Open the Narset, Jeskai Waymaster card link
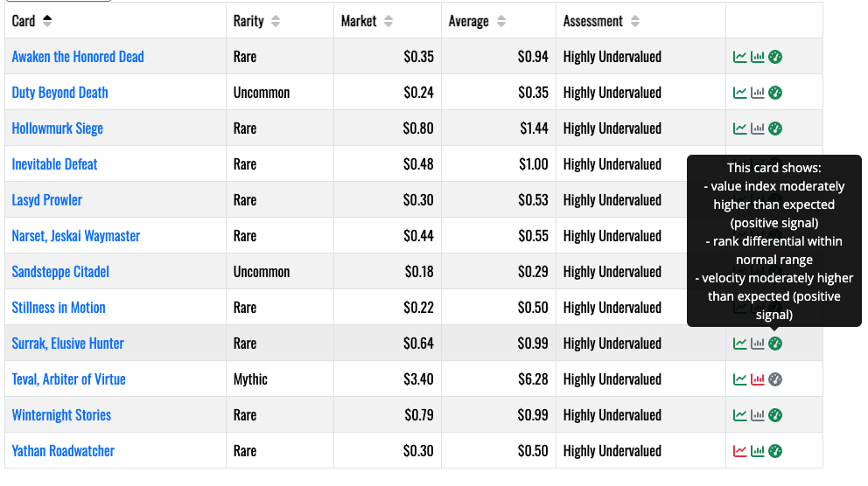 tap(76, 236)
